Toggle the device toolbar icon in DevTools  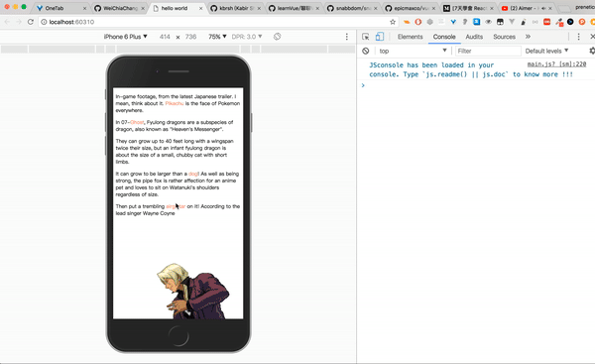click(x=380, y=37)
